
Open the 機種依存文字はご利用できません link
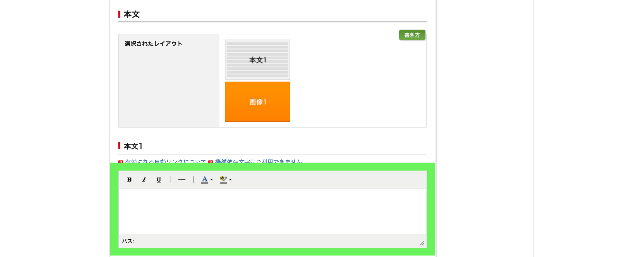pos(258,161)
